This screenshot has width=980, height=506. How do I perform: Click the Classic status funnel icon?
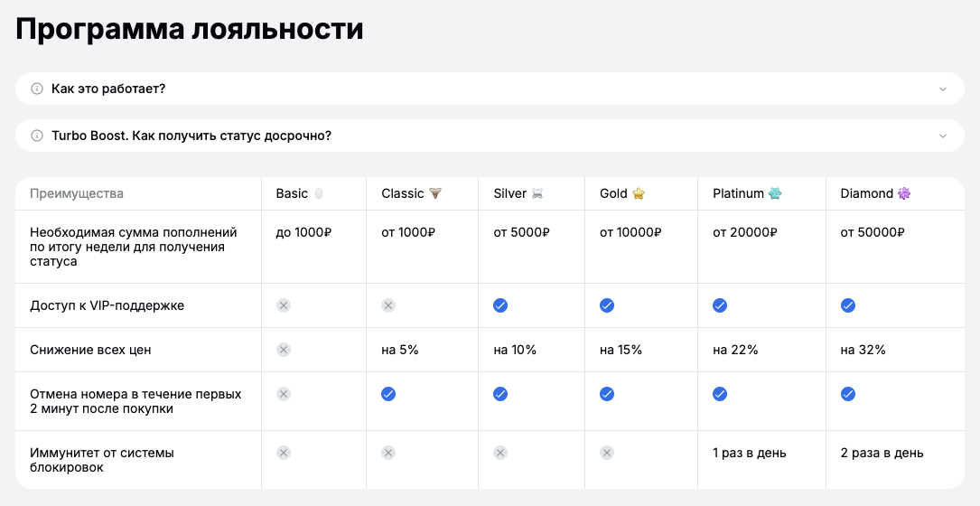436,193
